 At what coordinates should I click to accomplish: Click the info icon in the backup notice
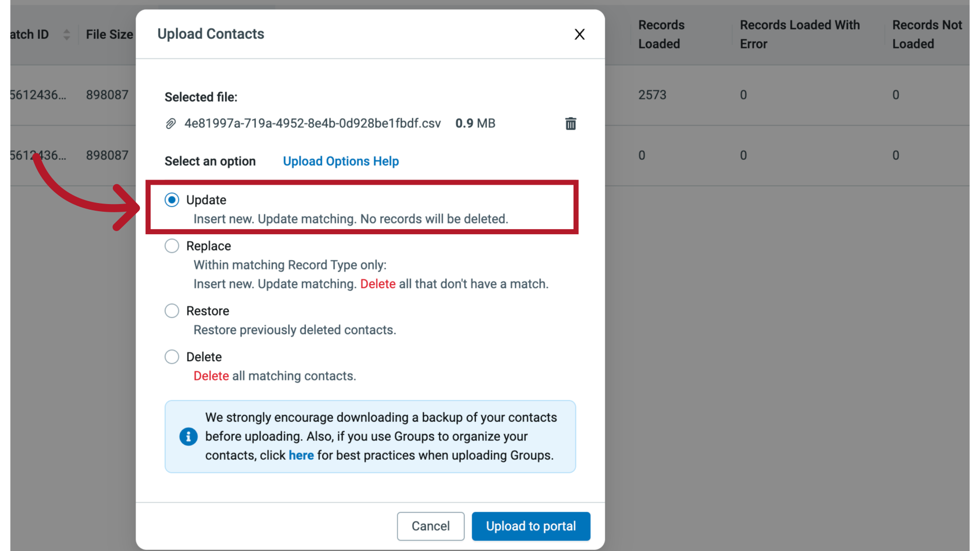pyautogui.click(x=188, y=436)
